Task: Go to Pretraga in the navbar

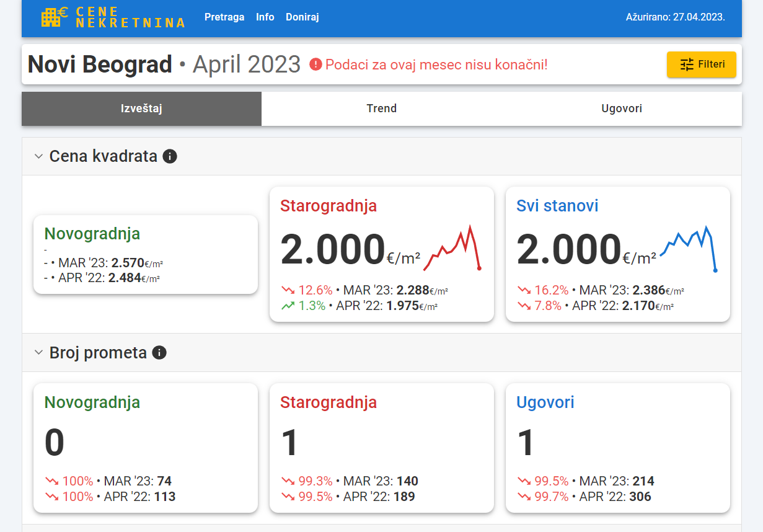Action: (x=224, y=17)
